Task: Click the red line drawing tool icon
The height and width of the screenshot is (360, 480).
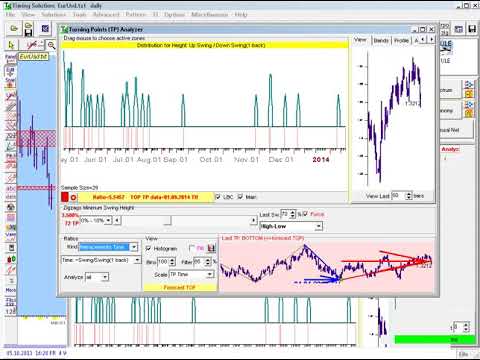Action: [35, 44]
